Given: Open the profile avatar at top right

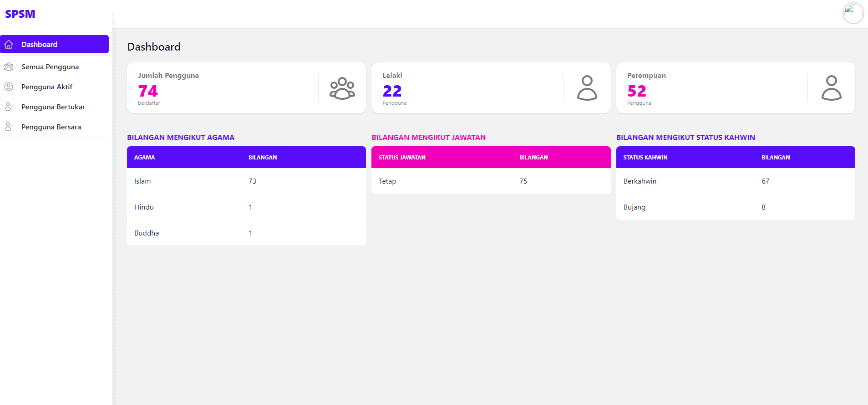Looking at the screenshot, I should tap(853, 13).
